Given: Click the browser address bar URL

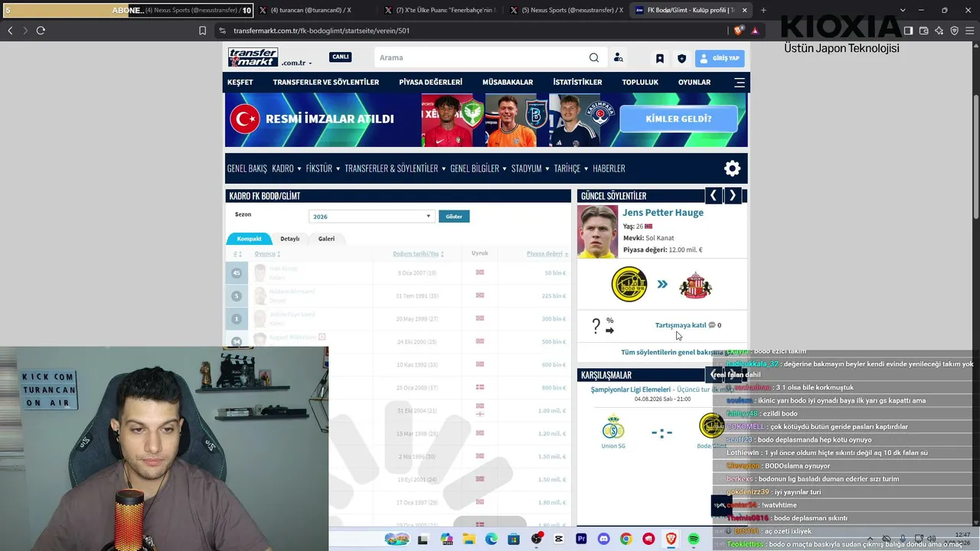Looking at the screenshot, I should (322, 31).
